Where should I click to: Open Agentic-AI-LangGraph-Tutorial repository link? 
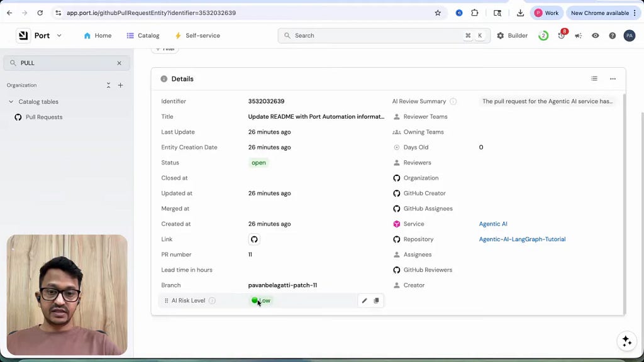[x=522, y=239]
